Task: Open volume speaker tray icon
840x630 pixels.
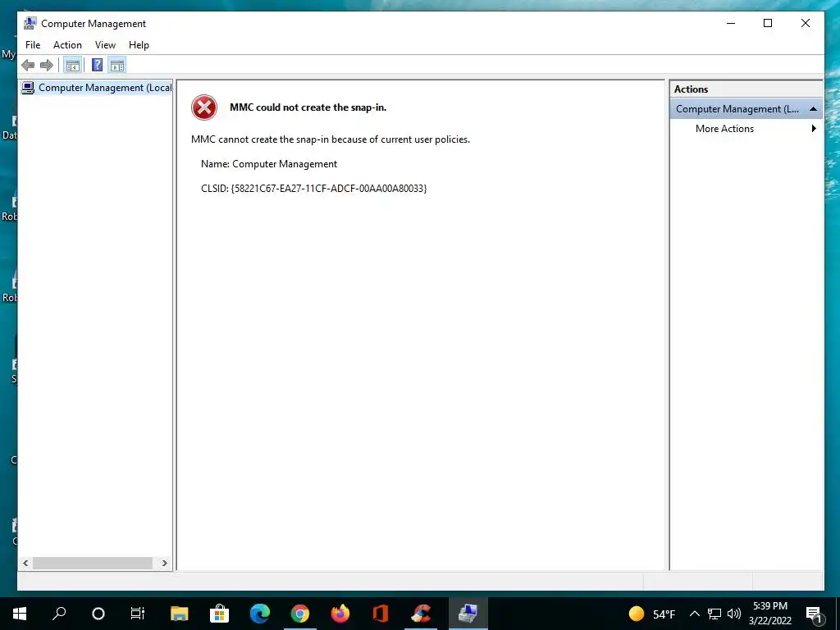Action: tap(734, 614)
